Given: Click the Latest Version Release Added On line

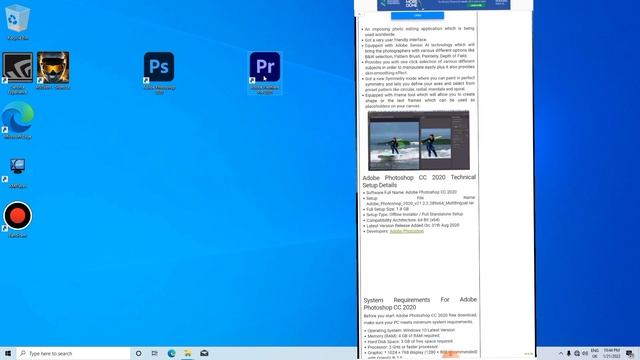Looking at the screenshot, I should point(412,225).
